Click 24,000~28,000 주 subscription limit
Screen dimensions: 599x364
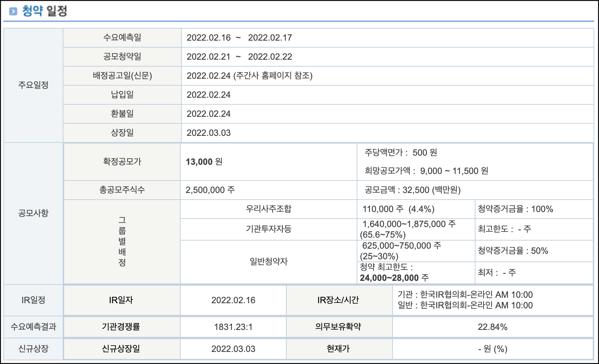394,278
